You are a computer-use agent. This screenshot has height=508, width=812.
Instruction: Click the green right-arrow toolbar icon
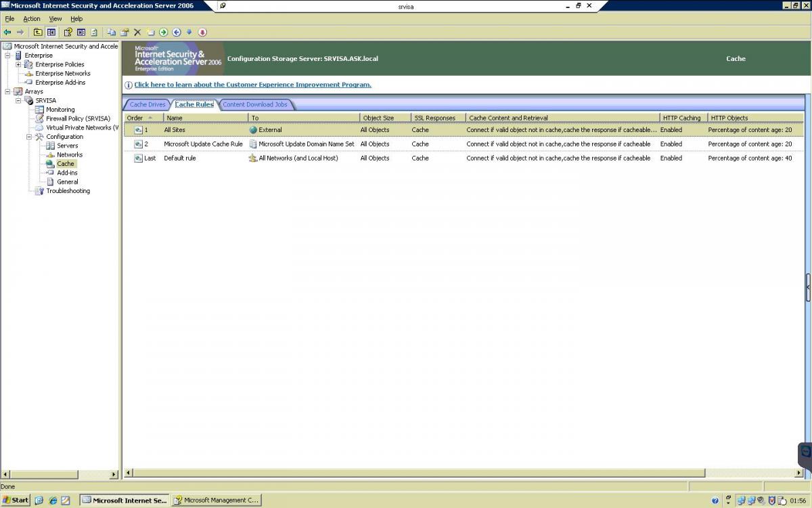pyautogui.click(x=163, y=32)
